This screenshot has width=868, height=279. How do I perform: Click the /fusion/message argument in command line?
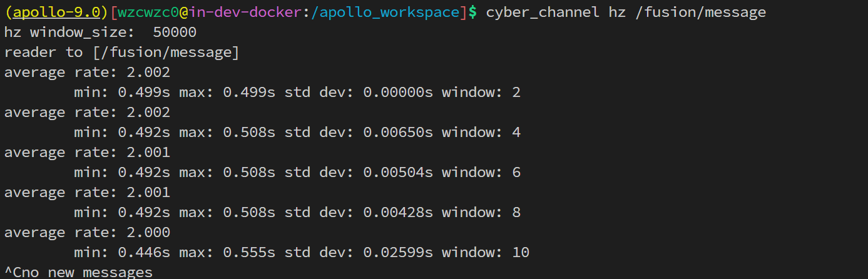(700, 12)
